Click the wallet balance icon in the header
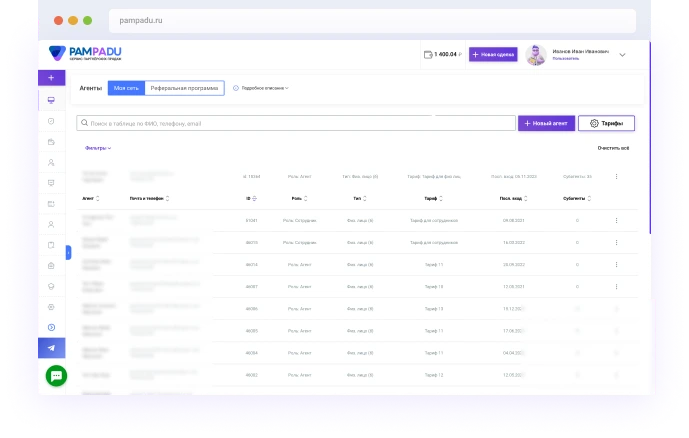 pyautogui.click(x=428, y=55)
